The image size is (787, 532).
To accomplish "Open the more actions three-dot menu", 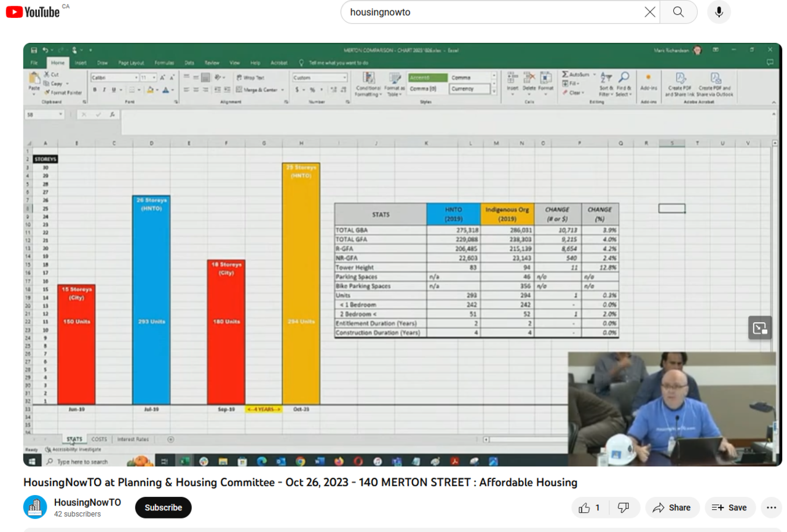I will [x=771, y=508].
